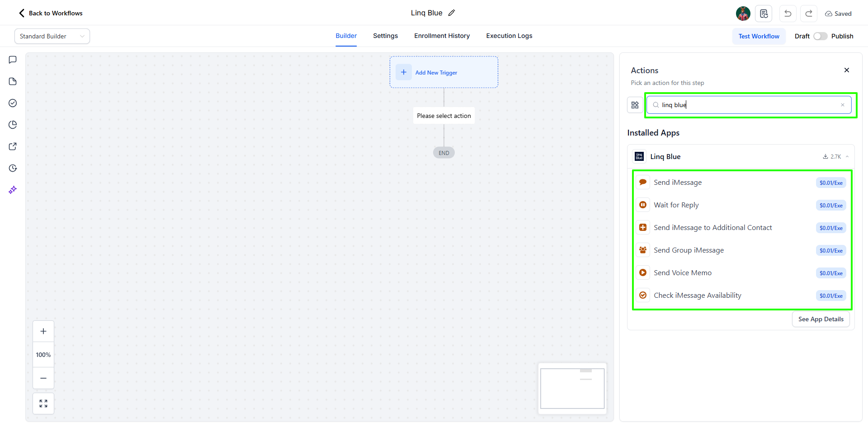Image resolution: width=868 pixels, height=427 pixels.
Task: Redo the last change
Action: [809, 14]
